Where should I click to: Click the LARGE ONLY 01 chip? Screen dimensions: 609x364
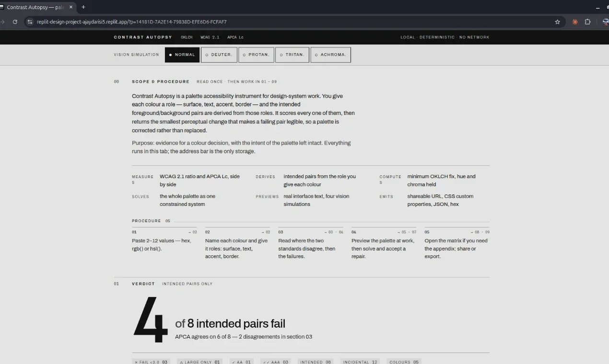pyautogui.click(x=199, y=362)
